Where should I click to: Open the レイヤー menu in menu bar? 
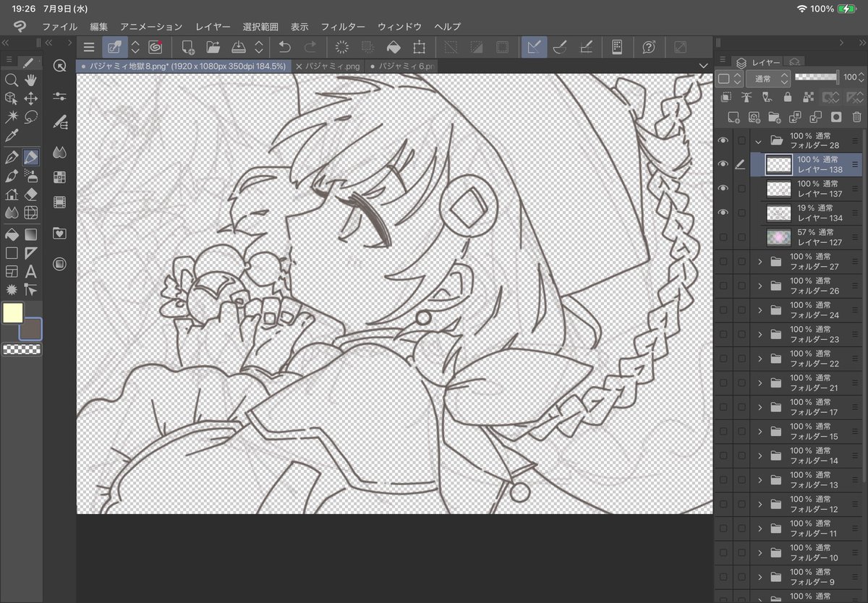pyautogui.click(x=213, y=27)
